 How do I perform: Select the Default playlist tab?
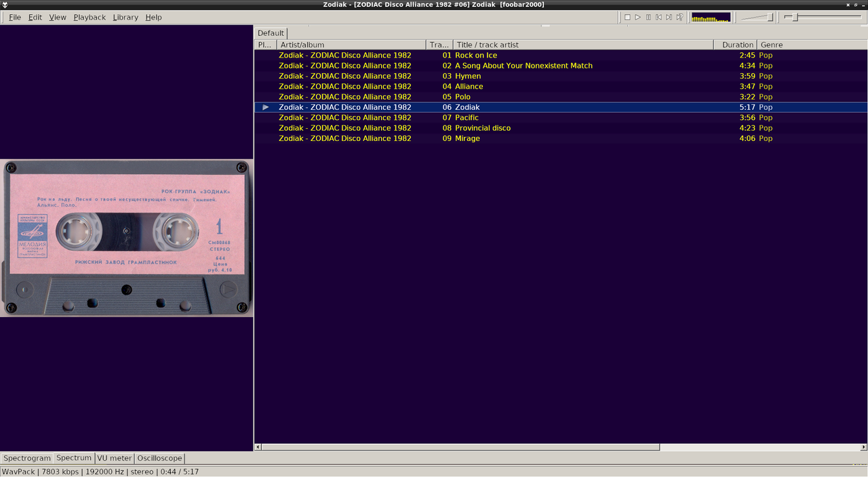tap(271, 33)
